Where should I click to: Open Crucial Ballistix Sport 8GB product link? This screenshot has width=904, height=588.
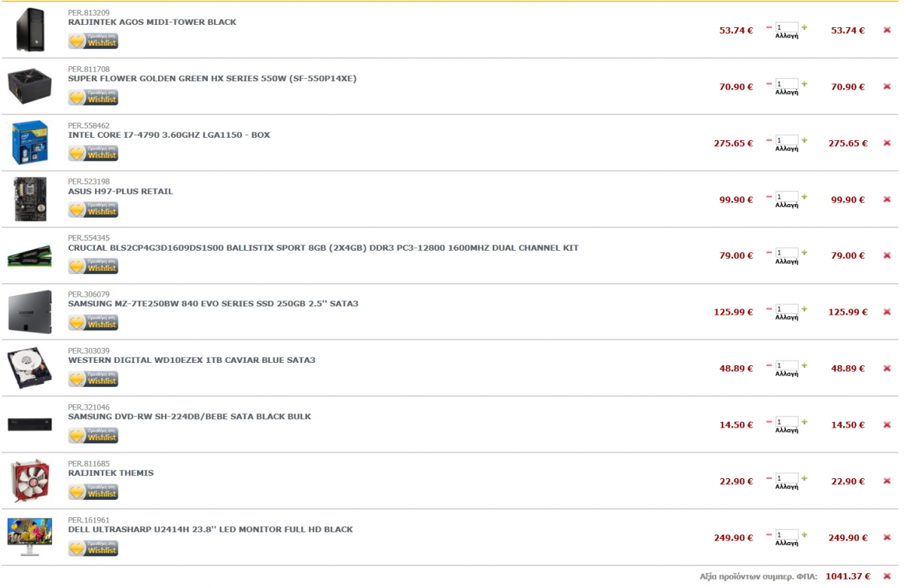(x=323, y=248)
